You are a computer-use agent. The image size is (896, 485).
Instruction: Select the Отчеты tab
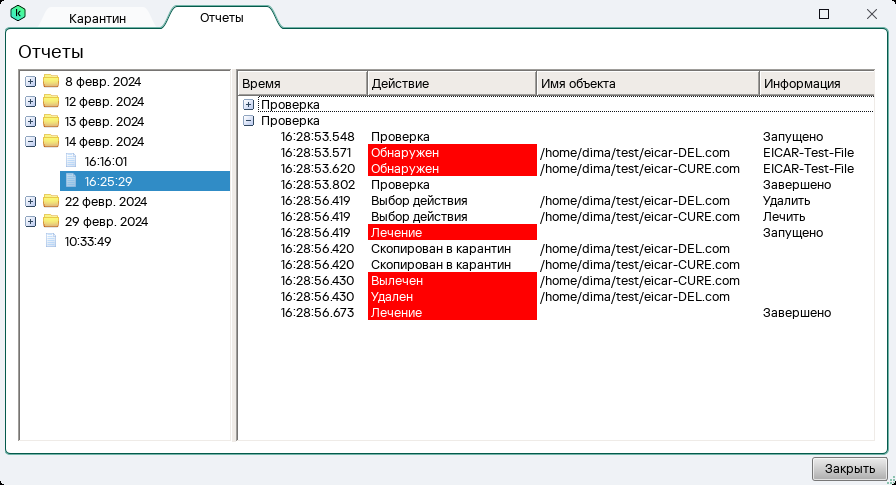point(221,18)
